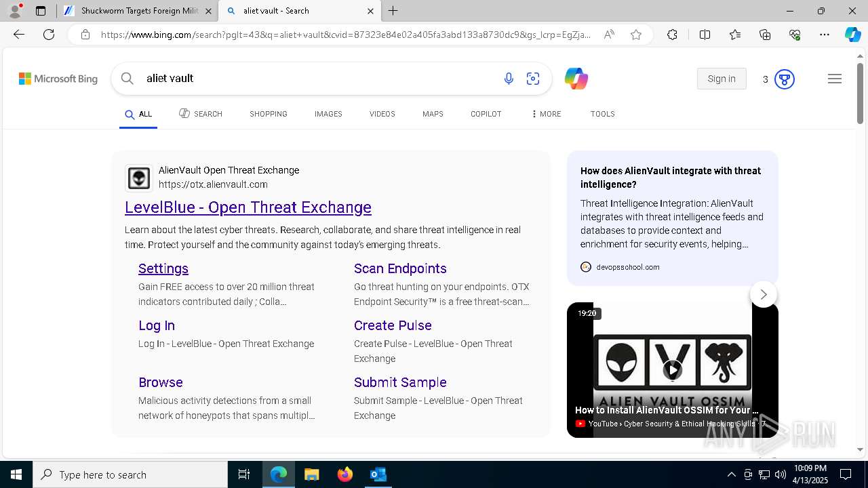
Task: Click the Bing search input field
Action: (319, 79)
